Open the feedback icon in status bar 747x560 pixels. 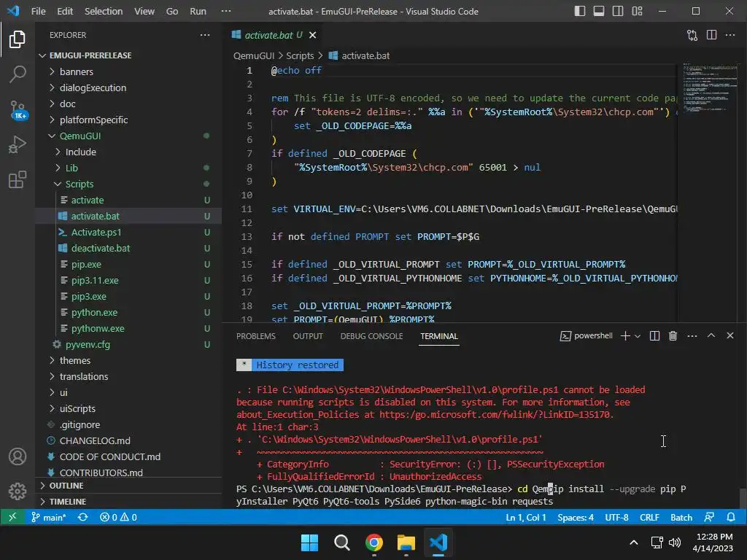tap(709, 517)
